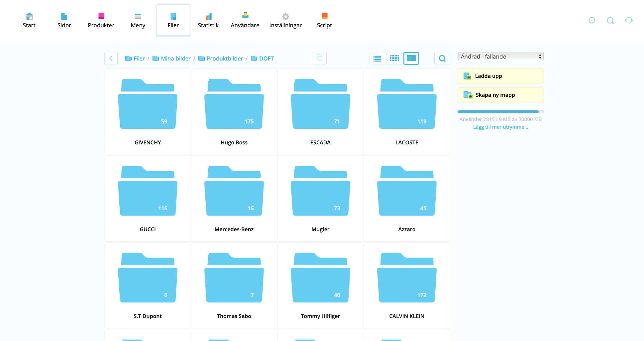644x341 pixels.
Task: Click the DOFT breadcrumb folder
Action: coord(262,59)
